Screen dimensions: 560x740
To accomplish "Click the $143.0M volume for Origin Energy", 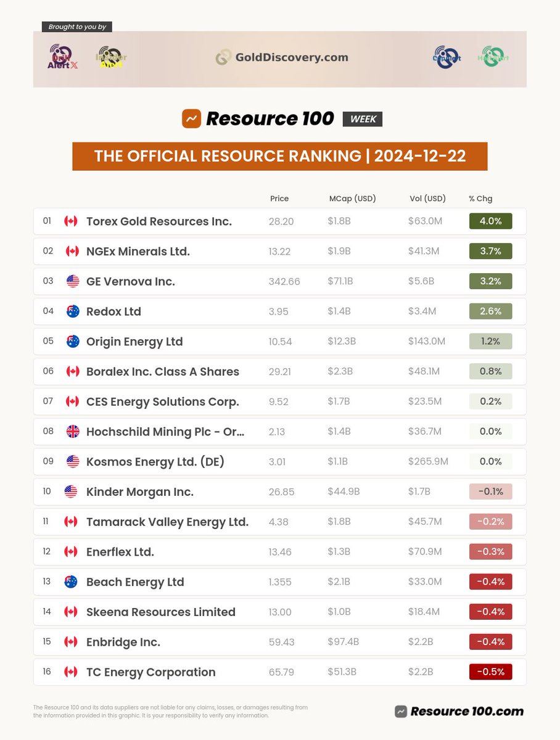I will [427, 342].
